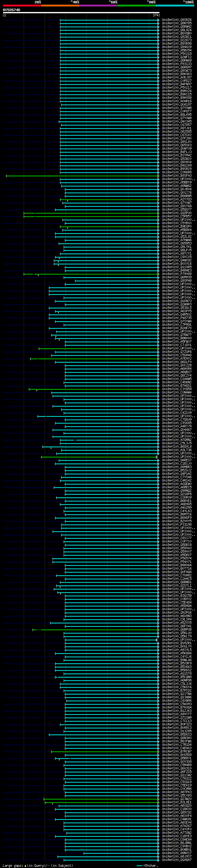Open hit UniRef100_O22673
The width and height of the screenshot is (197, 868).
click(177, 40)
